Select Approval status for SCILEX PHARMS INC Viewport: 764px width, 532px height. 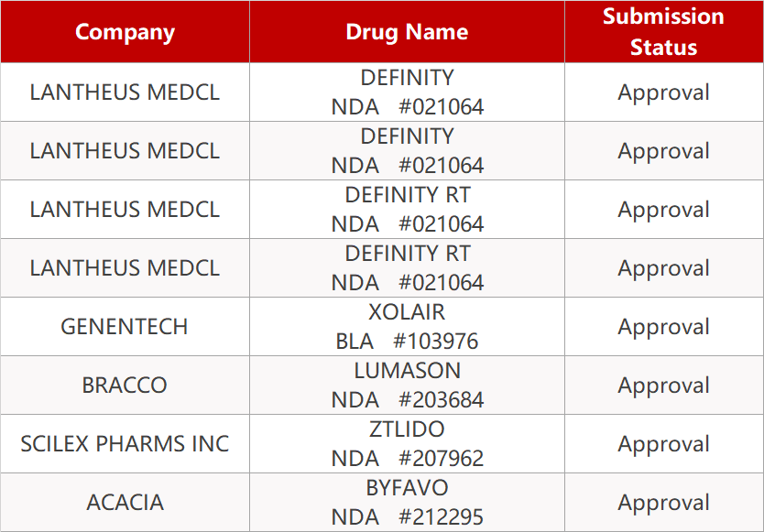663,444
